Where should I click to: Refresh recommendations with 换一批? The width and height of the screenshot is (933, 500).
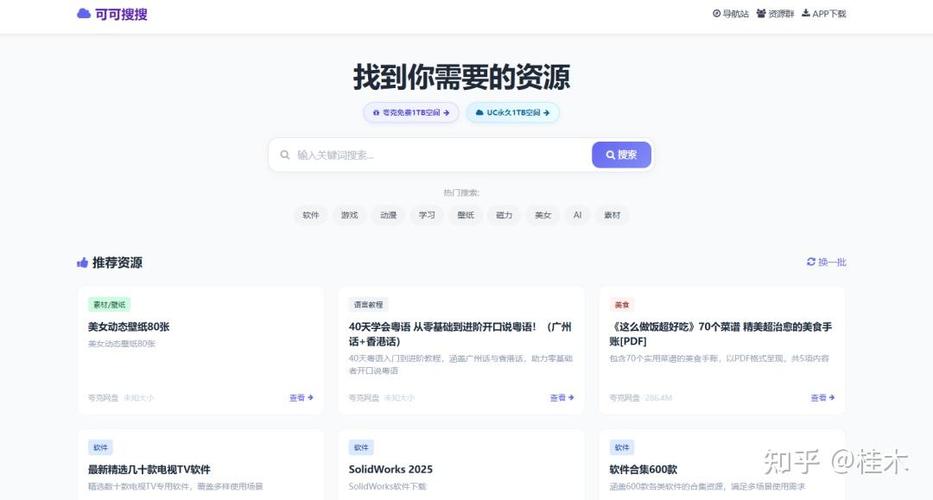coord(826,262)
